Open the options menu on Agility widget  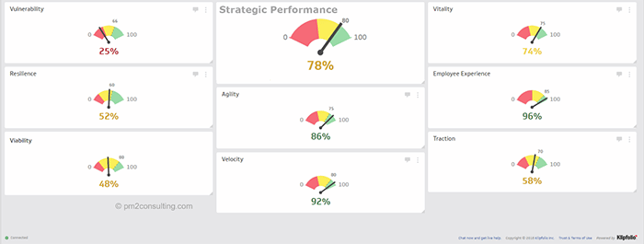pyautogui.click(x=418, y=95)
